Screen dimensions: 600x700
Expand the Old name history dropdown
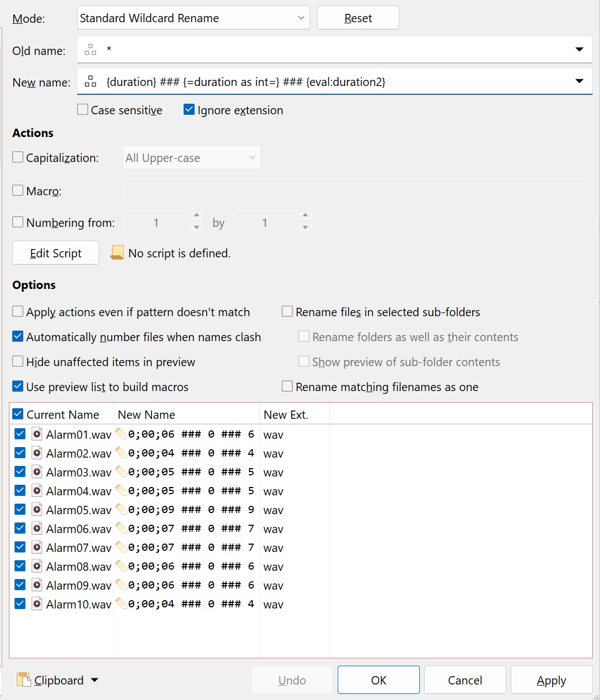(x=579, y=50)
